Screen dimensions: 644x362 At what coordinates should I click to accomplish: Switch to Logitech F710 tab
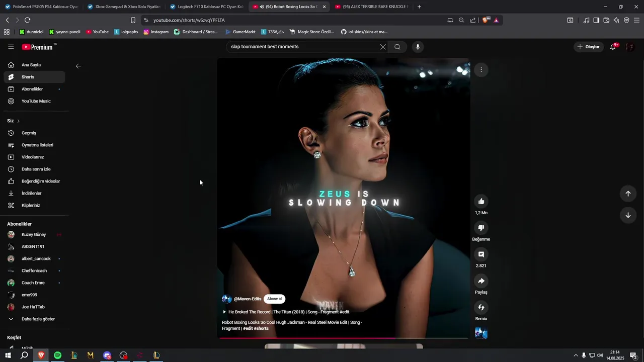(207, 7)
